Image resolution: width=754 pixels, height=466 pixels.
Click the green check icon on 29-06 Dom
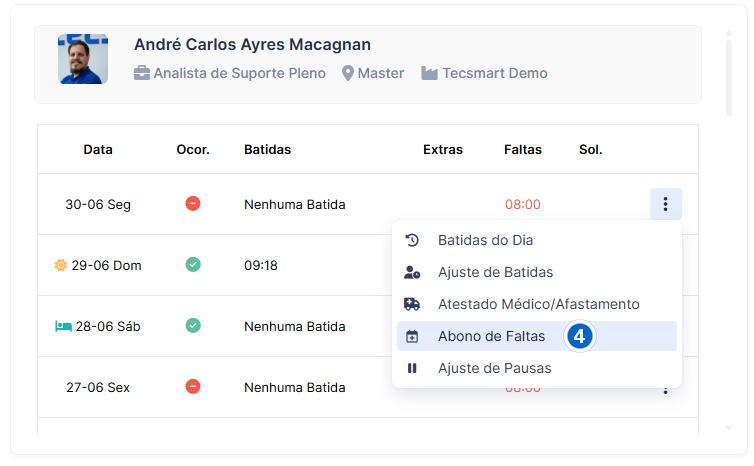[193, 264]
